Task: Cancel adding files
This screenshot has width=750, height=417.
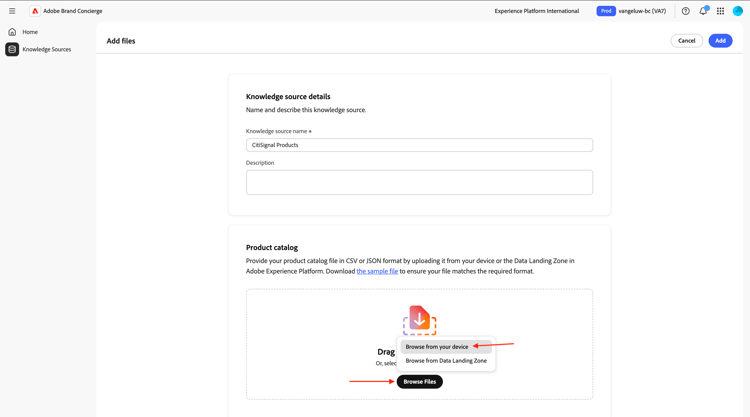Action: pos(686,41)
